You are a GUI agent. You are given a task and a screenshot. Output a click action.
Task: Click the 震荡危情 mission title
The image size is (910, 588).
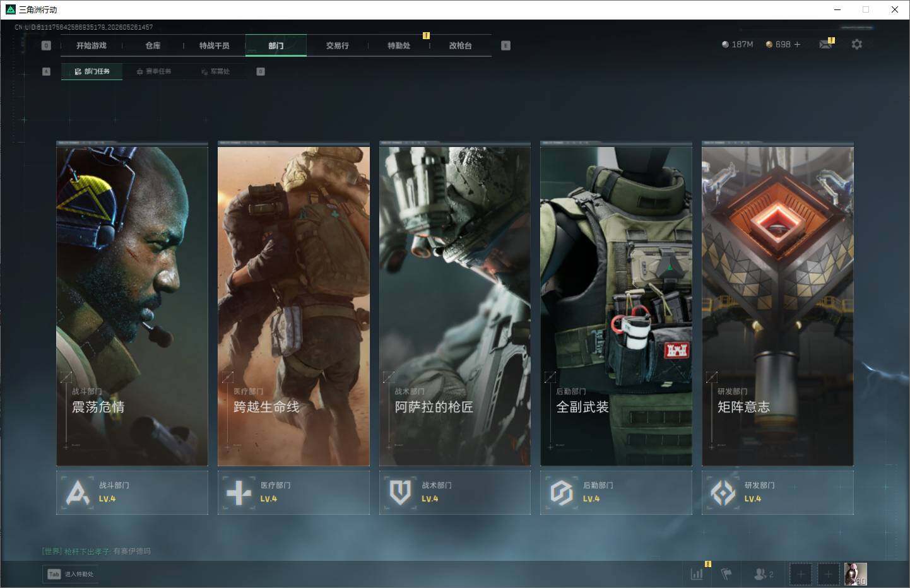98,407
